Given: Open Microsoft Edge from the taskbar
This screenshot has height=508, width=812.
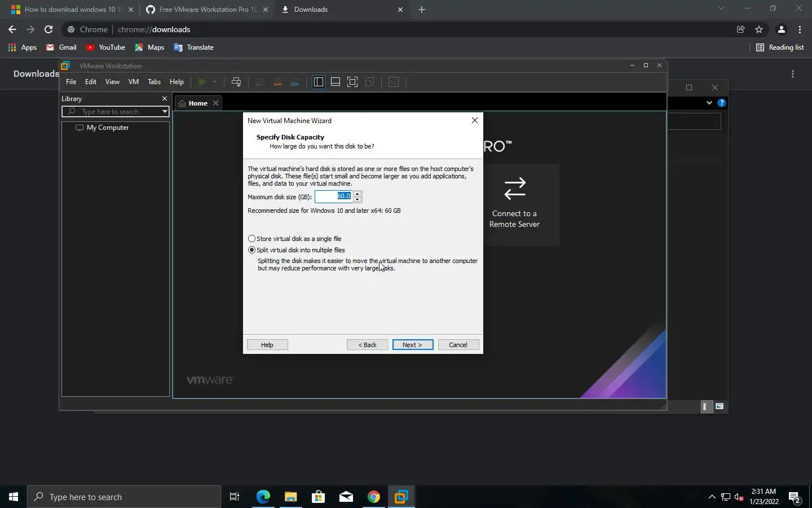Looking at the screenshot, I should coord(263,497).
